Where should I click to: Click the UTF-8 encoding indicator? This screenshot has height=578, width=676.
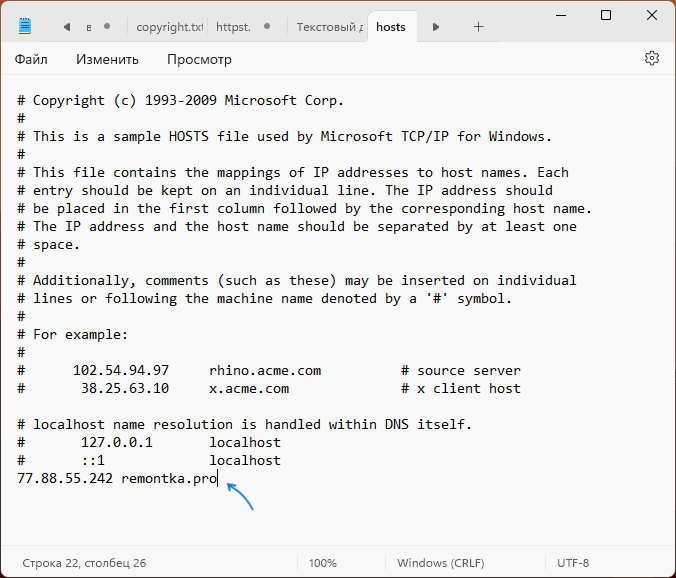pos(572,563)
